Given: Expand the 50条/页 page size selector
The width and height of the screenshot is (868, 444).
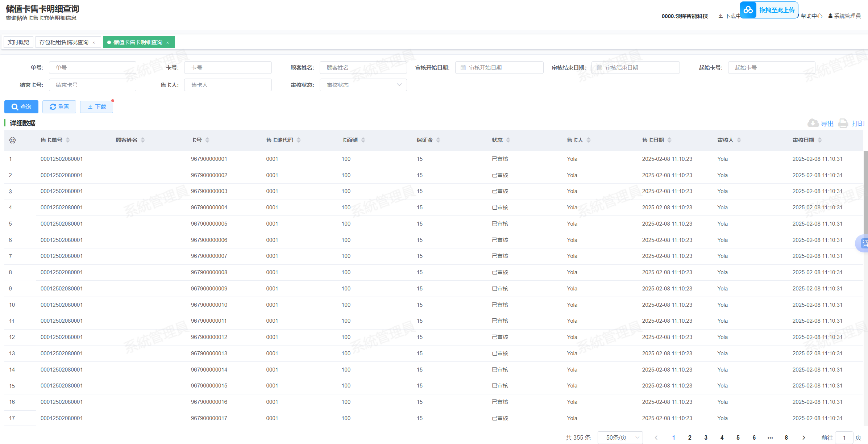Looking at the screenshot, I should (620, 437).
